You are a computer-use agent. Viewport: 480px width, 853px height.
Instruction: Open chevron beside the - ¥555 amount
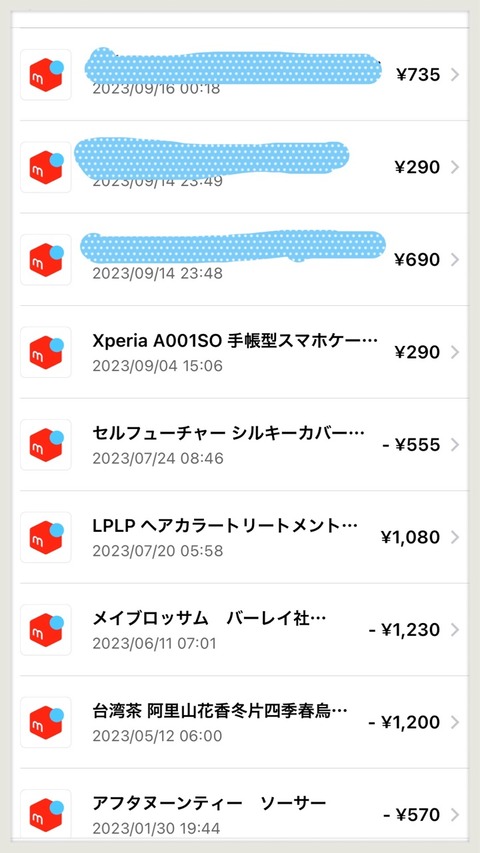tap(455, 444)
